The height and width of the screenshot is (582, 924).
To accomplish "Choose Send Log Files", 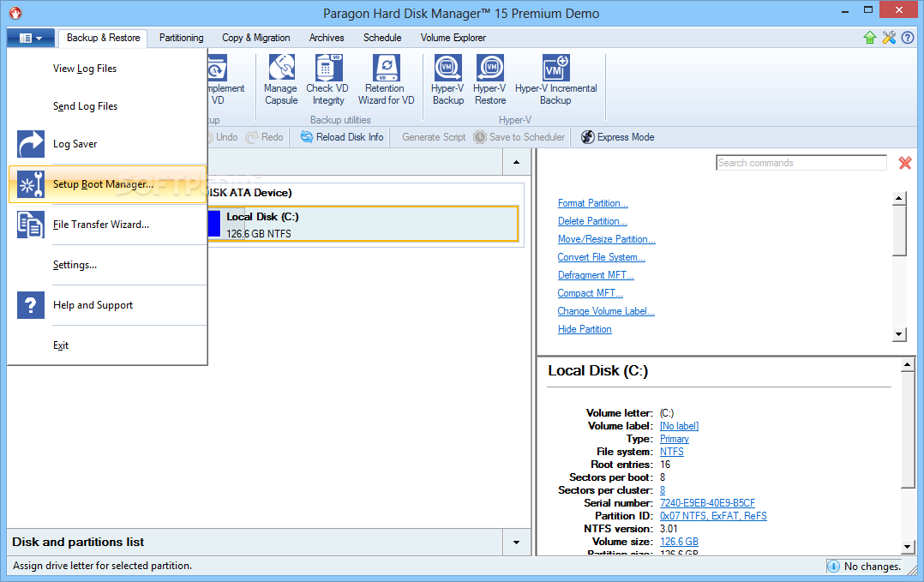I will tap(107, 106).
